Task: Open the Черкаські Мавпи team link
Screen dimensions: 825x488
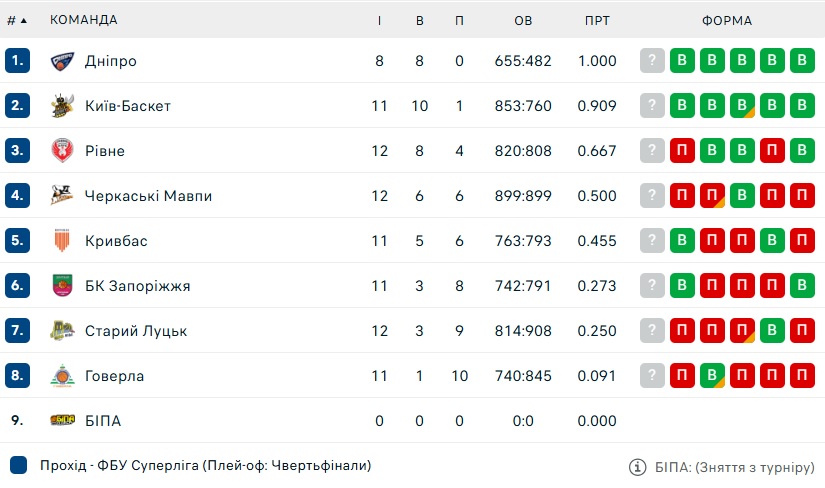Action: 148,196
